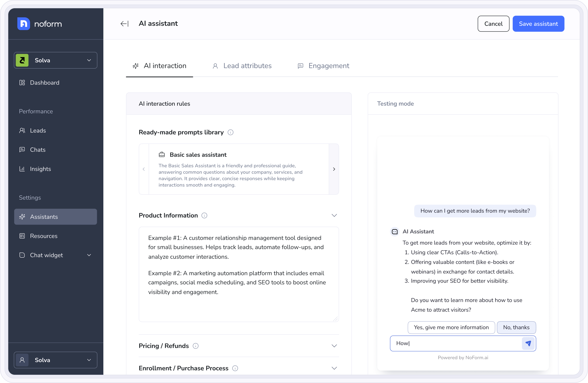Open Assistants from the sidebar
This screenshot has height=383, width=588.
[56, 217]
